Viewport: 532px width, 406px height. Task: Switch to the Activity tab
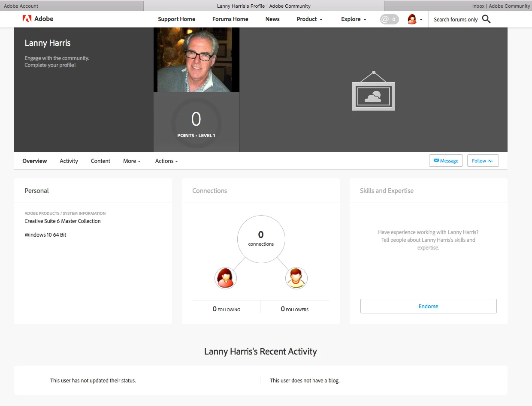coord(69,161)
